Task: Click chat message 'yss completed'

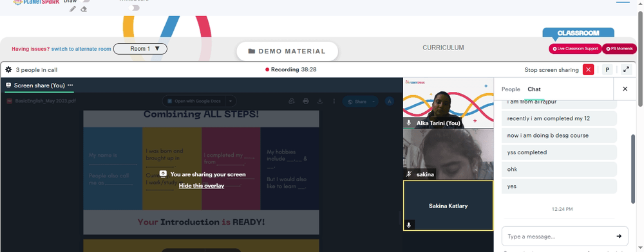Action: pos(559,152)
